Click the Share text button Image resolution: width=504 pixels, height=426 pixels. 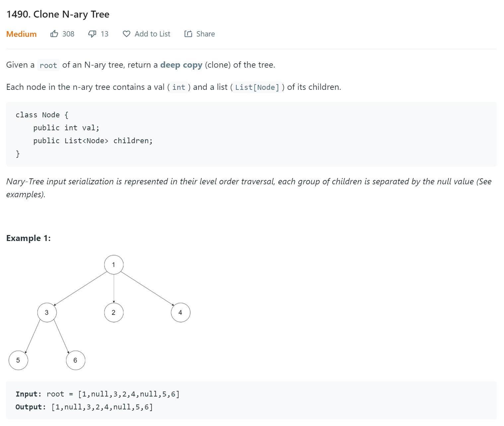(x=205, y=34)
